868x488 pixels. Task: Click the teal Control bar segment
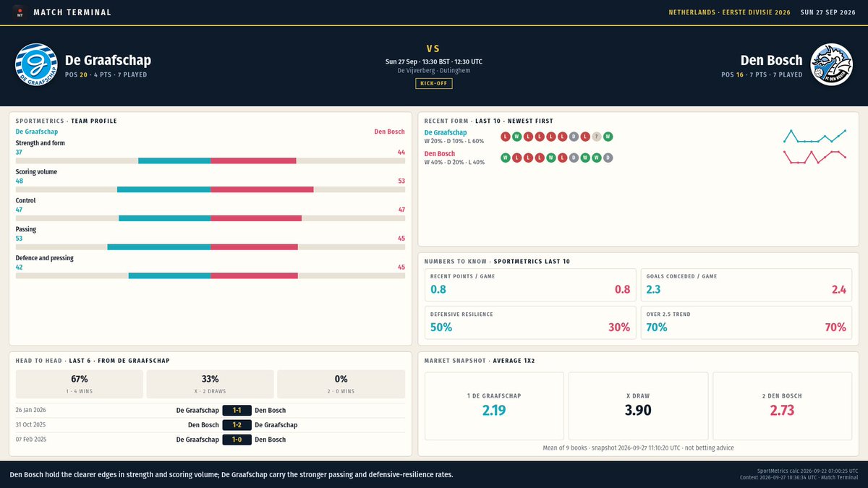(165, 218)
